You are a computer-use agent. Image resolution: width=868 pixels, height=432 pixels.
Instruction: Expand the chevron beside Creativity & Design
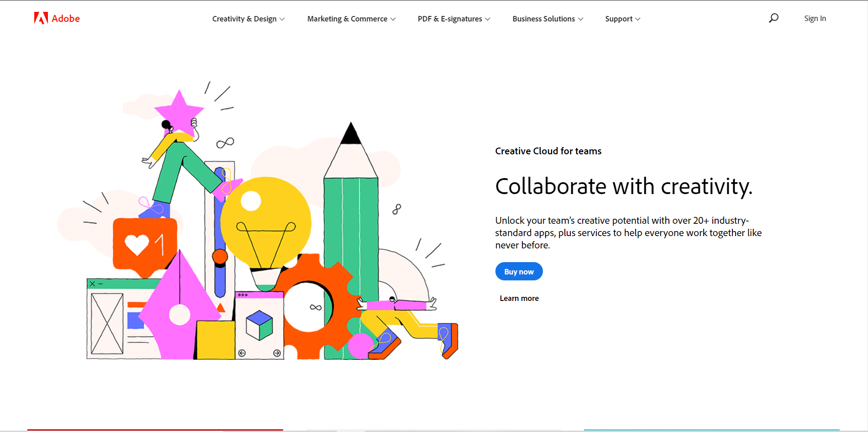click(x=282, y=19)
